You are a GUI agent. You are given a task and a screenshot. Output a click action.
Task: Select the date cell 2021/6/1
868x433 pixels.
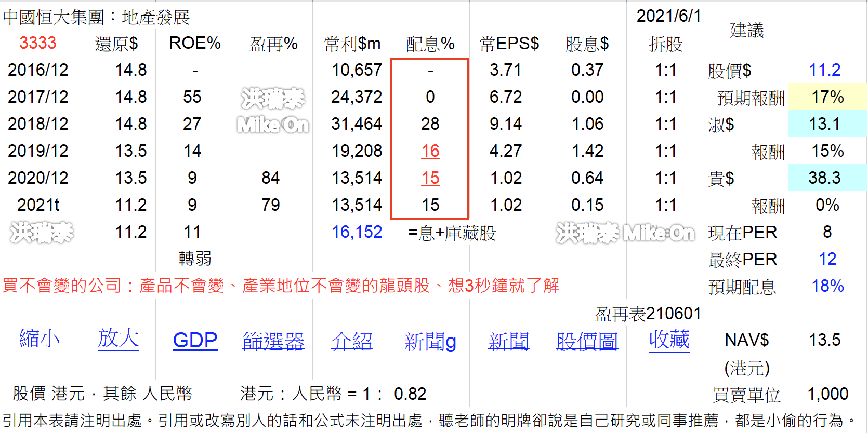[669, 16]
